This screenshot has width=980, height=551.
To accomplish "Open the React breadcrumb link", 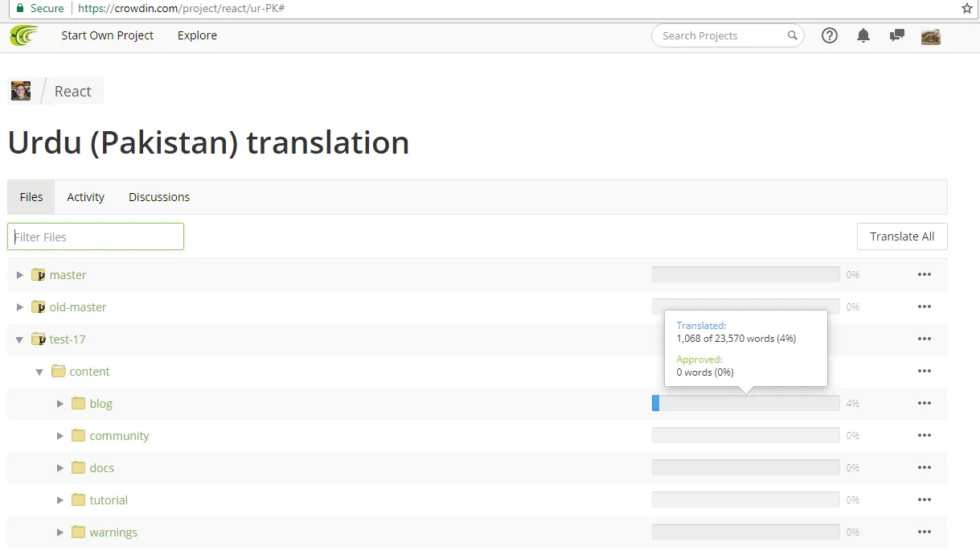I will tap(72, 92).
